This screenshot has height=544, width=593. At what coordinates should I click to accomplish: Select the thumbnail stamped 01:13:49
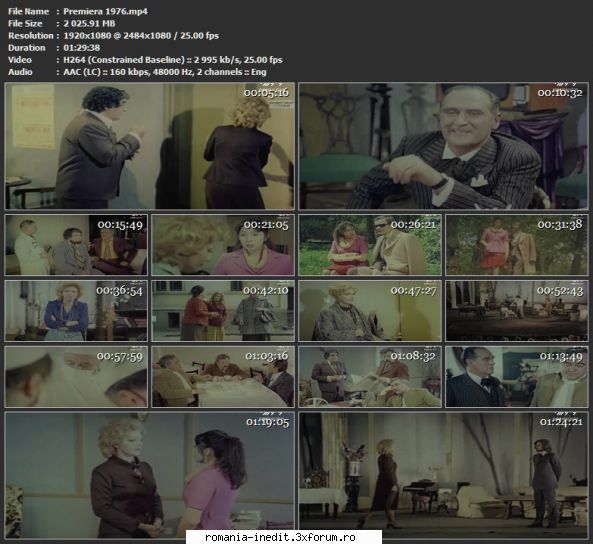point(517,376)
